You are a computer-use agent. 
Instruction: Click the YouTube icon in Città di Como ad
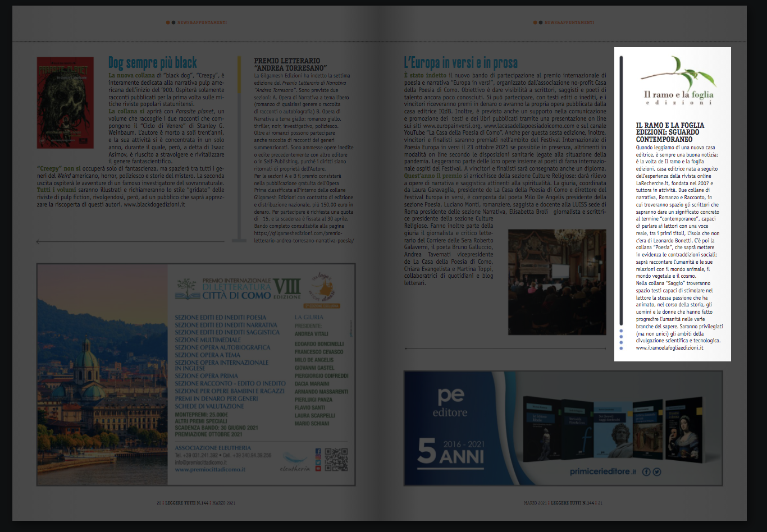(x=318, y=469)
